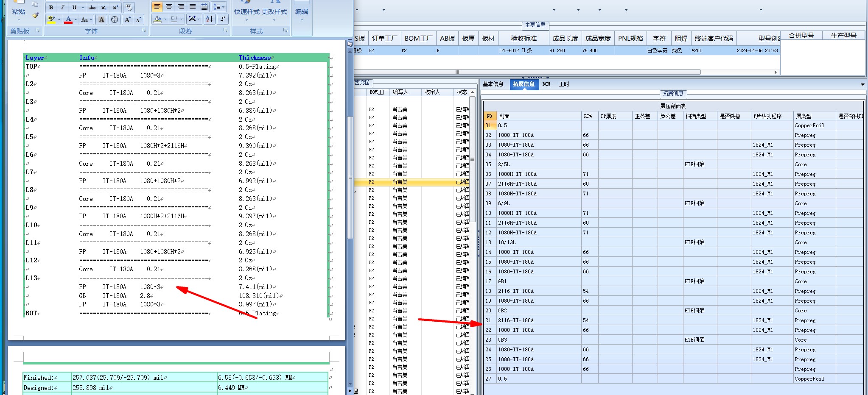Expand panel options arrow beside 工时 tab row

point(862,84)
